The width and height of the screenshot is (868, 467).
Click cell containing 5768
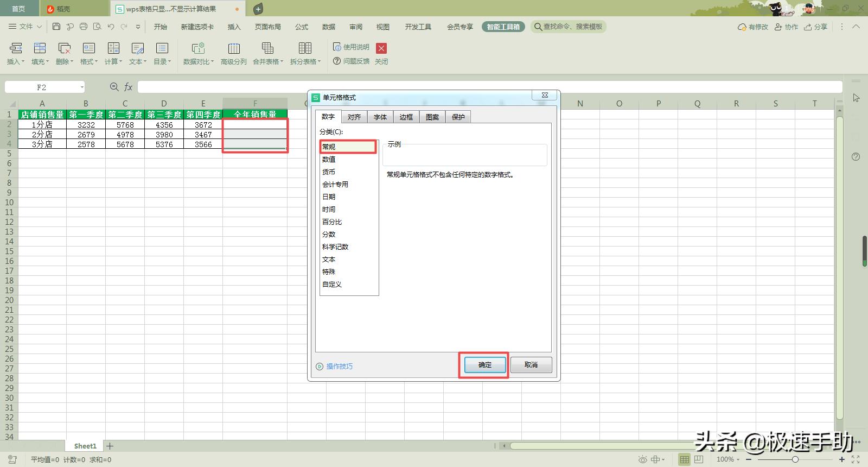[x=125, y=124]
